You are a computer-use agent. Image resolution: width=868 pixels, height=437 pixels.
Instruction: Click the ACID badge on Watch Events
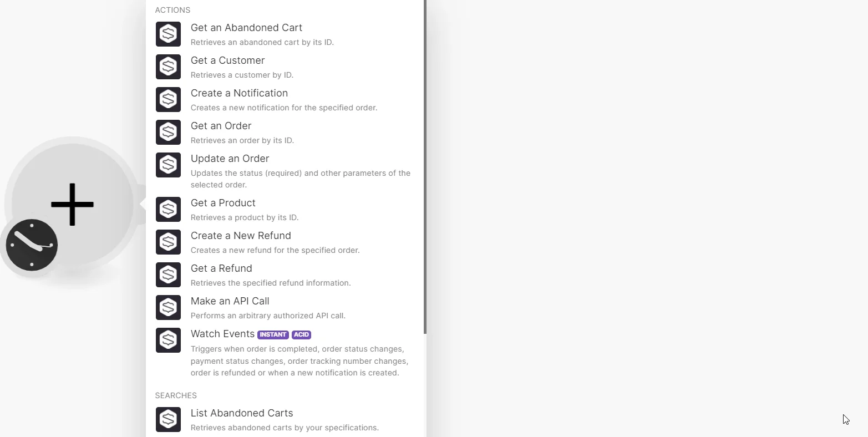tap(302, 334)
